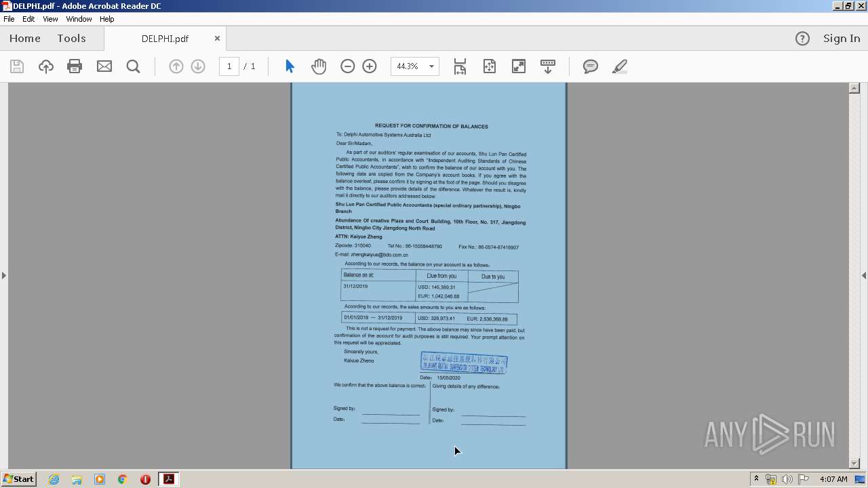This screenshot has width=868, height=488.
Task: Print the document
Action: 75,66
